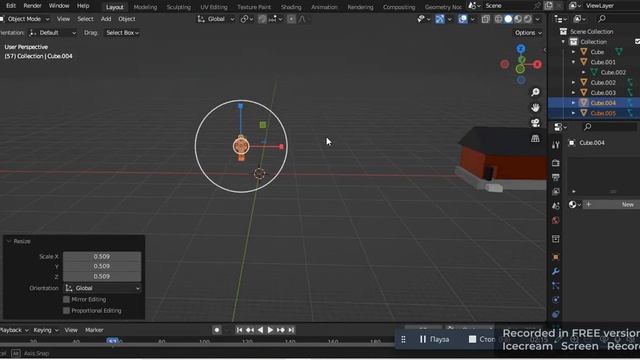The width and height of the screenshot is (640, 360).
Task: Enable Mirror Editing checkbox
Action: 66,299
